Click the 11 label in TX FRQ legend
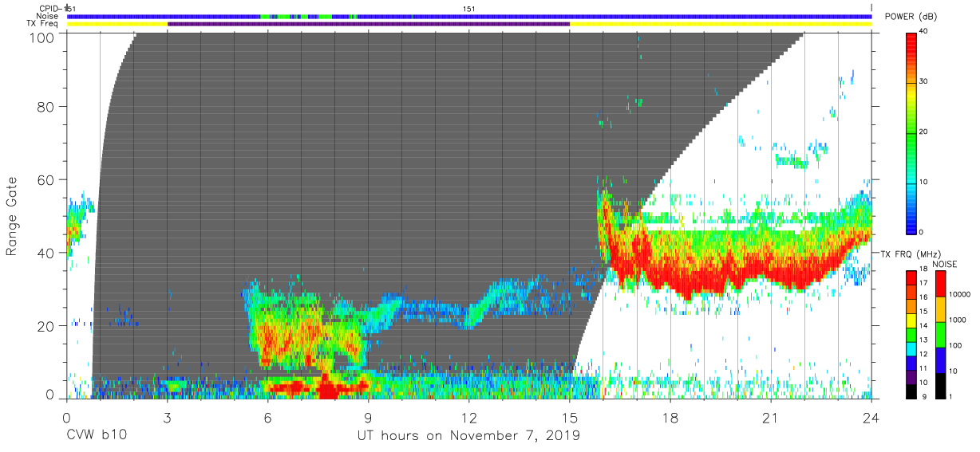 (x=923, y=368)
